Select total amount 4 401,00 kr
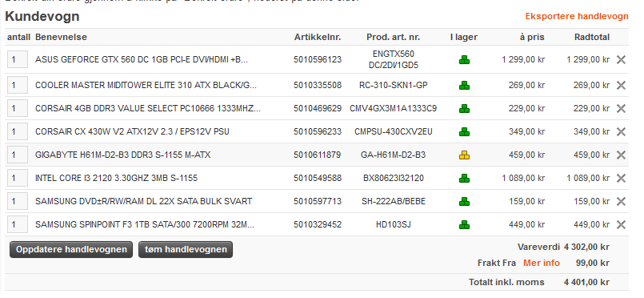The height and width of the screenshot is (298, 644). click(x=586, y=283)
